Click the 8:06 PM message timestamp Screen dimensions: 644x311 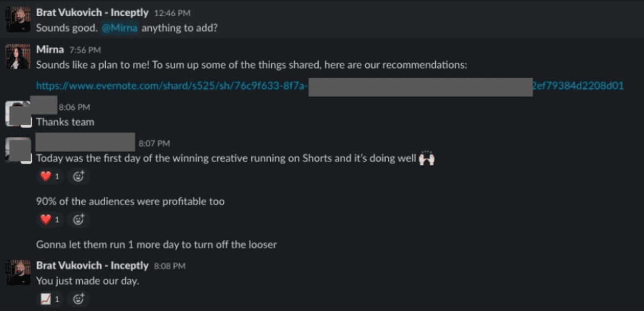click(74, 107)
